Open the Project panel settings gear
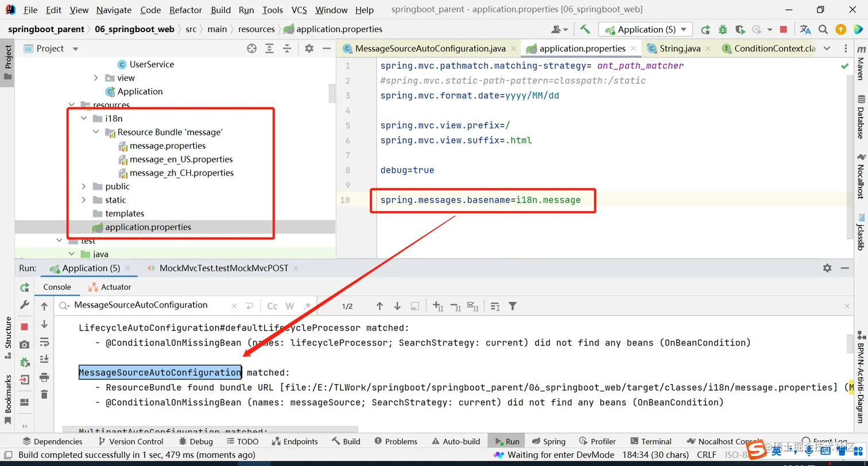Image resolution: width=868 pixels, height=466 pixels. (309, 49)
